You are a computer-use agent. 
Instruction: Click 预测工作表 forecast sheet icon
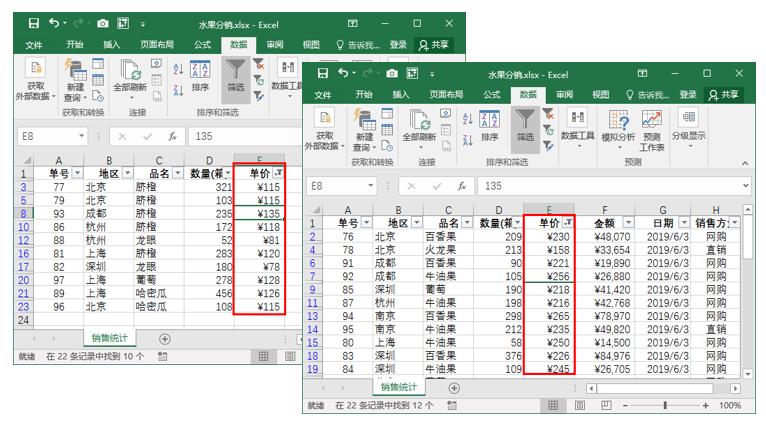(652, 130)
